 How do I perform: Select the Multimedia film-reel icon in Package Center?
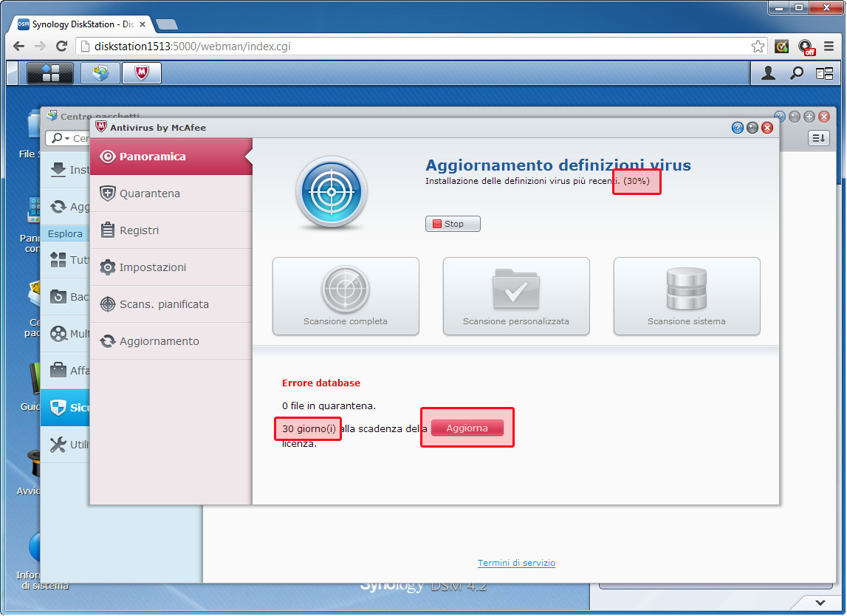coord(58,333)
